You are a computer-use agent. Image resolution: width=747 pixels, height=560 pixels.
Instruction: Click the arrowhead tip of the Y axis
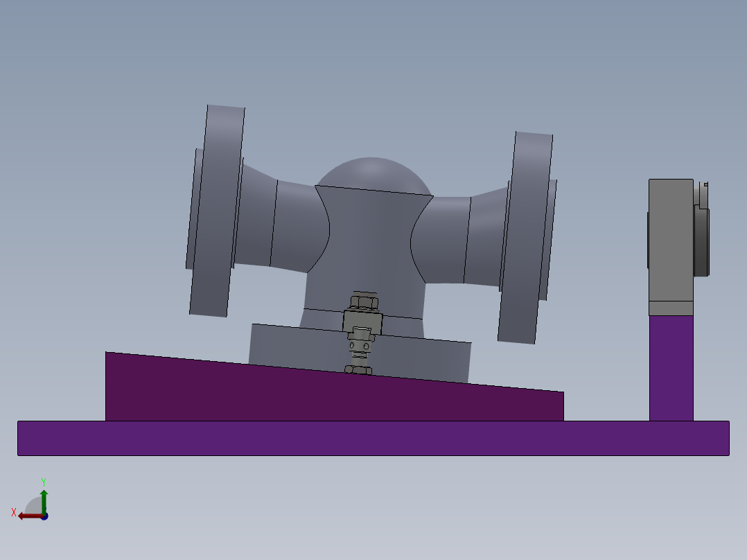pos(44,491)
